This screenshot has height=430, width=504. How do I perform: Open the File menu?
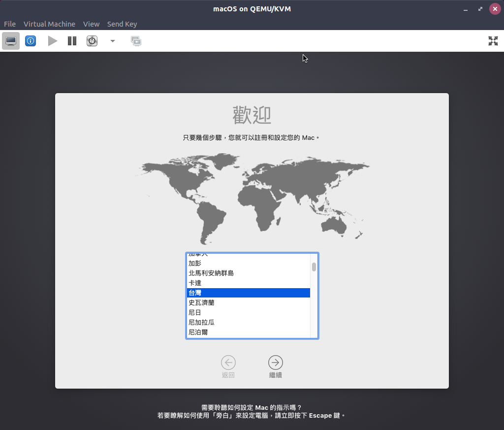(10, 24)
